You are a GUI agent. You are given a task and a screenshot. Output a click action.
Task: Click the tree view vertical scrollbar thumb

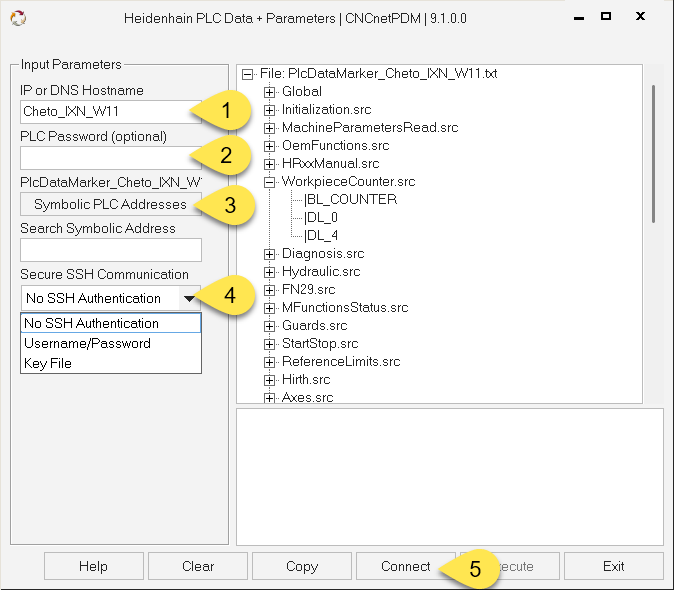pos(653,154)
